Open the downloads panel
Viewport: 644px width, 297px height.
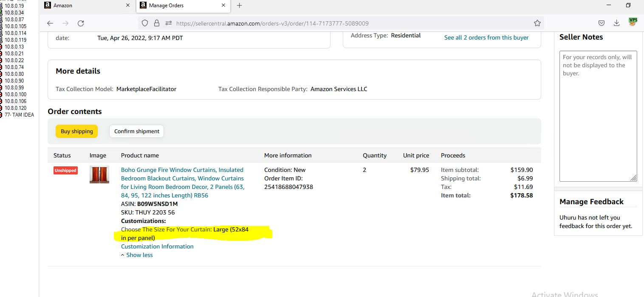(616, 23)
